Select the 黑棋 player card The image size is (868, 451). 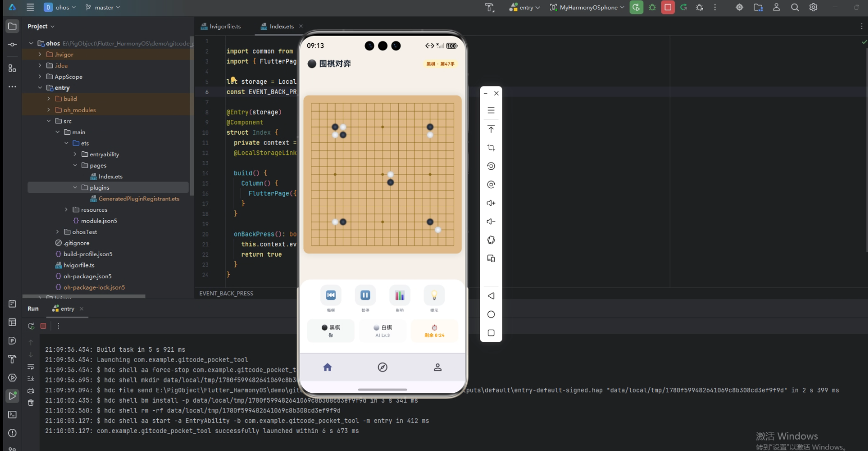click(330, 331)
